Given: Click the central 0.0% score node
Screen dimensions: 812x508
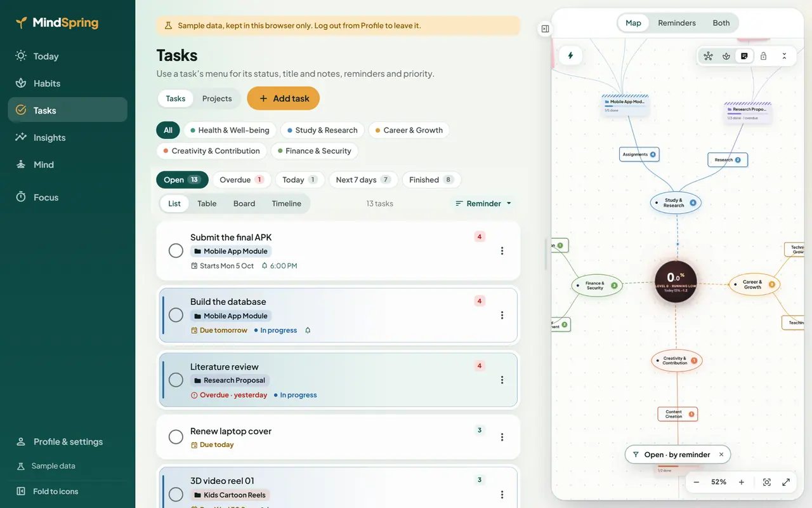Looking at the screenshot, I should pyautogui.click(x=676, y=283).
